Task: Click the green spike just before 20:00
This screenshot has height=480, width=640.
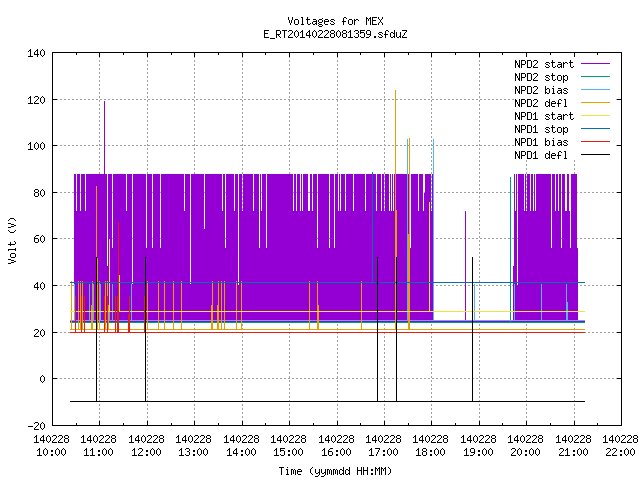Action: (x=511, y=249)
